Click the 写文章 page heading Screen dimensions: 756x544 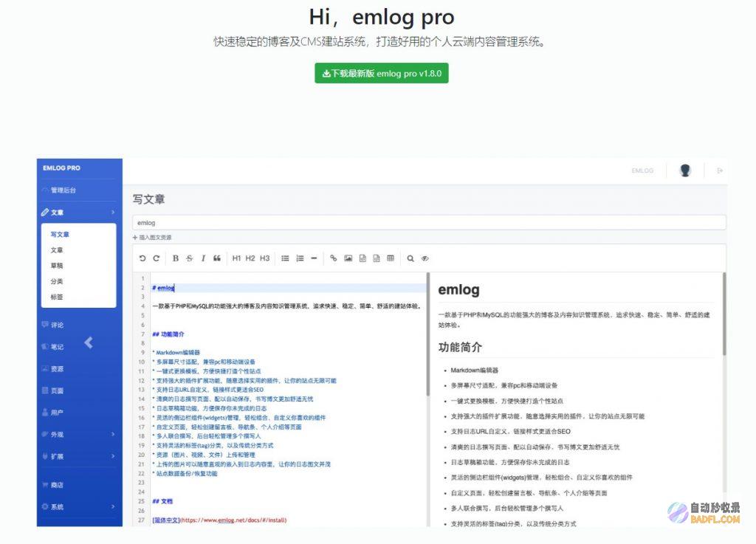tap(148, 199)
